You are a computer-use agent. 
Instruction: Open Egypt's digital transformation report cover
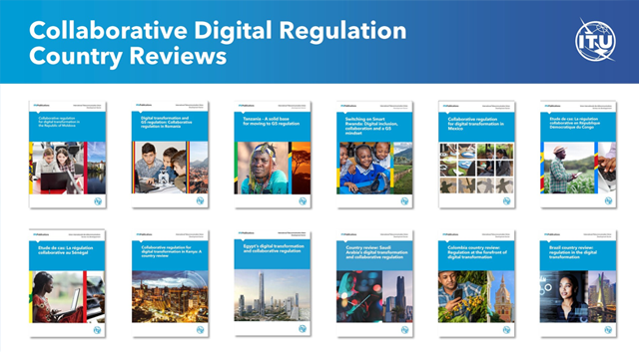click(273, 283)
